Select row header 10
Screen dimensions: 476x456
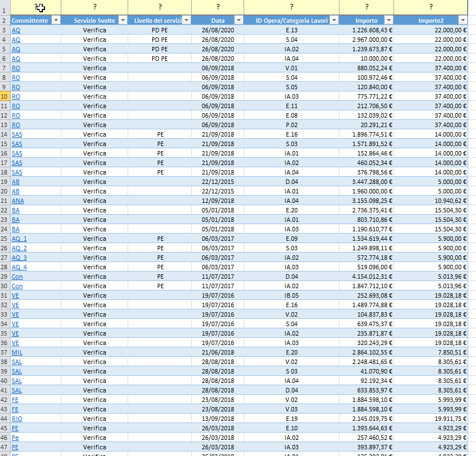tap(5, 96)
